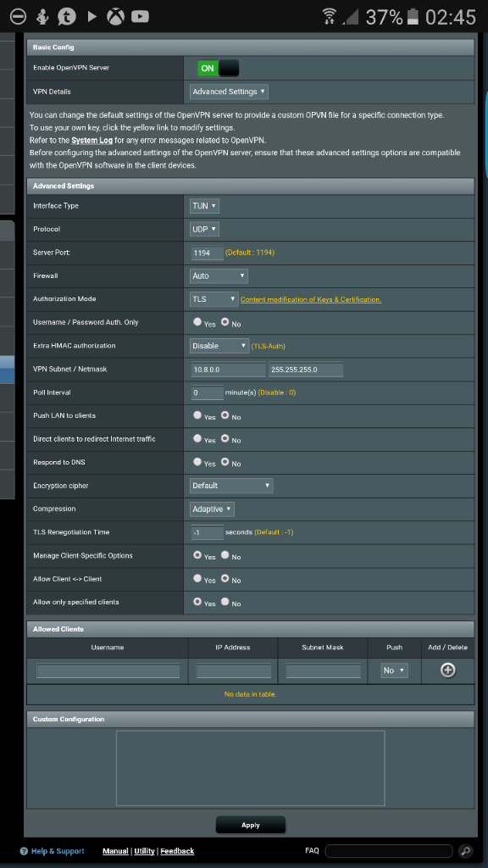Open the Firewall Auto dropdown
488x868 pixels.
tap(219, 275)
